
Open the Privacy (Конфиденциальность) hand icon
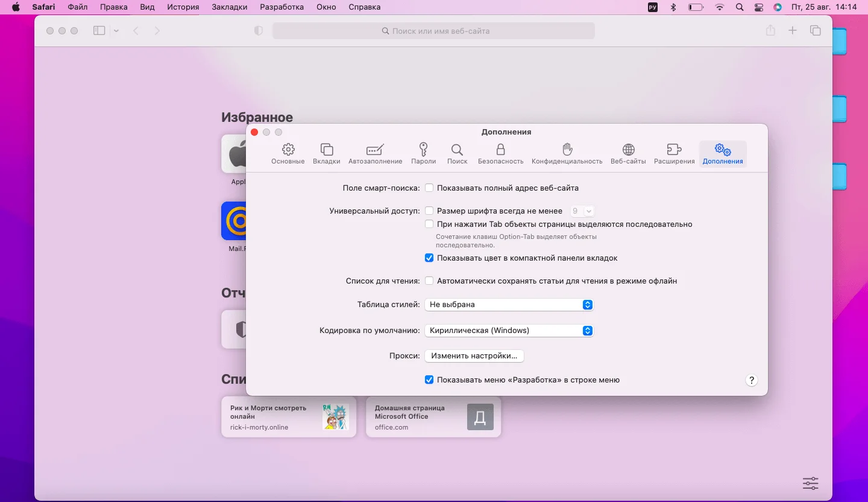(567, 153)
